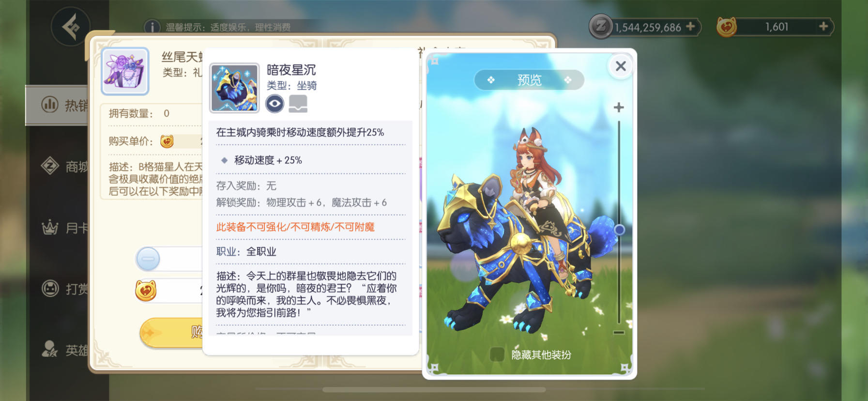Open the info tip icon
Image resolution: width=868 pixels, height=401 pixels.
[x=152, y=27]
